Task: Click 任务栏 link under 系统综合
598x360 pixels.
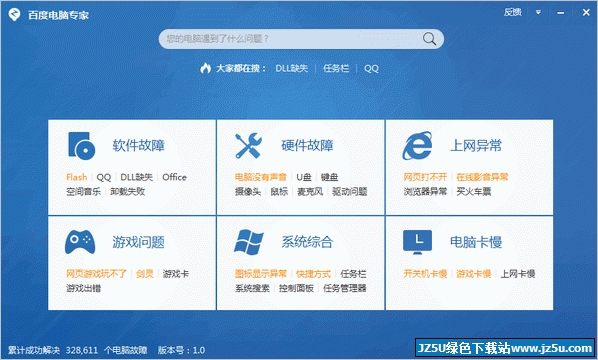Action: tap(354, 273)
